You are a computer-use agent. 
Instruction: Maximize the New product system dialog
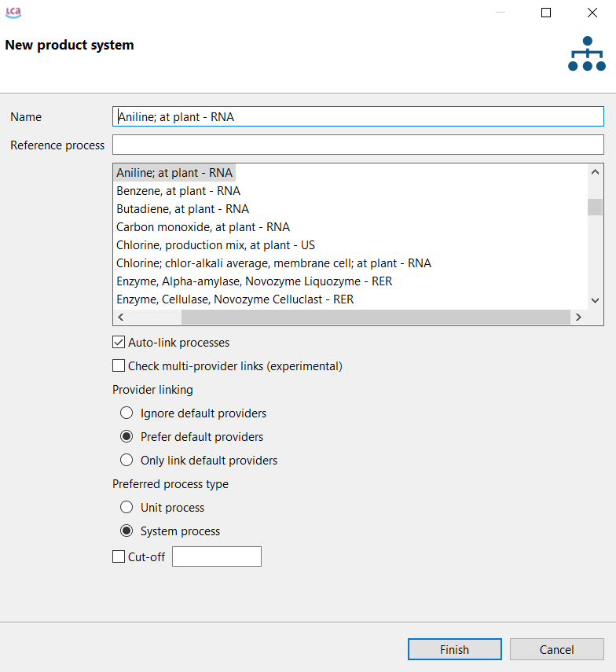546,13
